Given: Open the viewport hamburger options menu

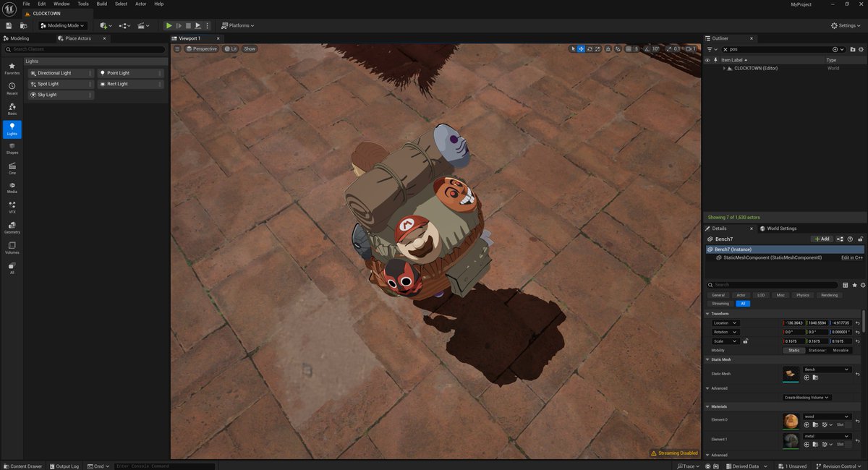Looking at the screenshot, I should [177, 48].
